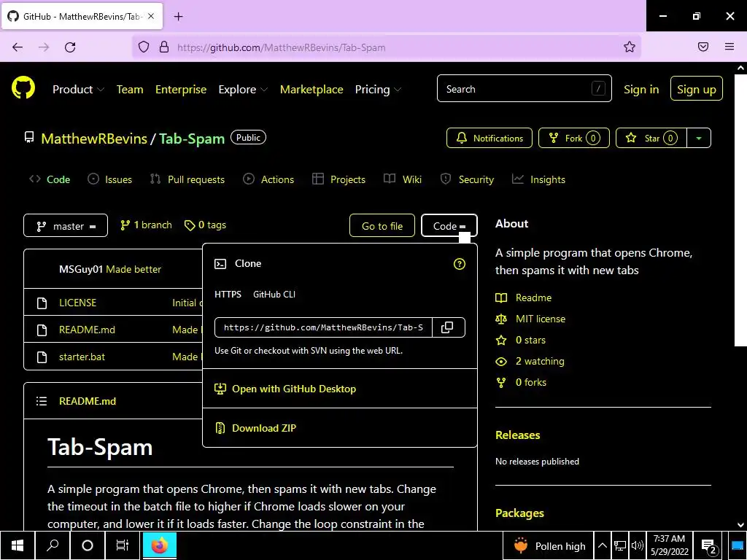Click the Firefox shield tracking protection icon
747x560 pixels.
pyautogui.click(x=144, y=47)
